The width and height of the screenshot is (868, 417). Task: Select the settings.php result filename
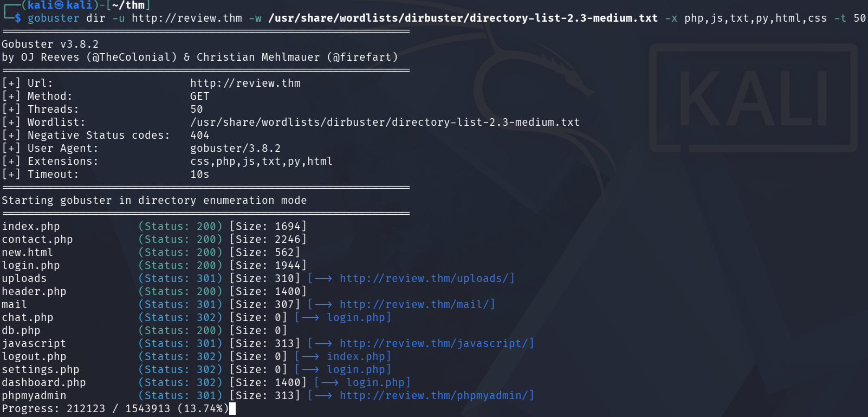click(x=41, y=369)
